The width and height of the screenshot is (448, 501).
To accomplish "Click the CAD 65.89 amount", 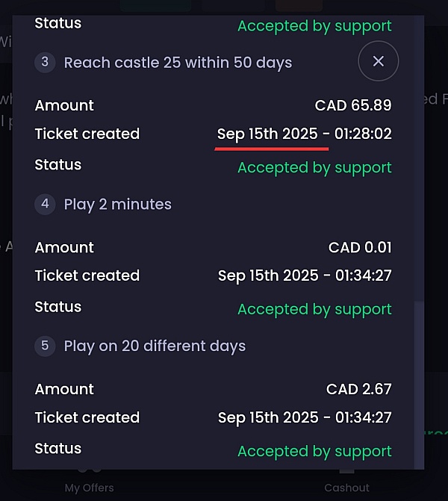I will click(x=353, y=105).
